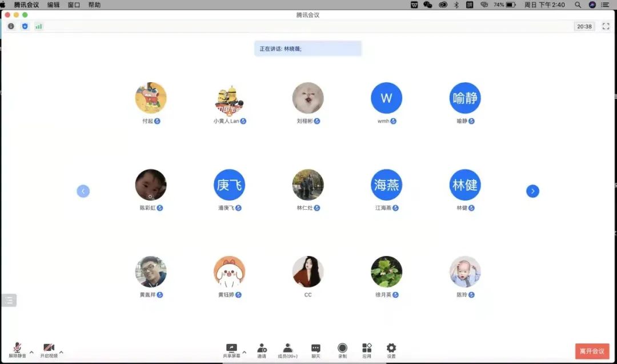Click the blue security shield icon

(x=25, y=26)
